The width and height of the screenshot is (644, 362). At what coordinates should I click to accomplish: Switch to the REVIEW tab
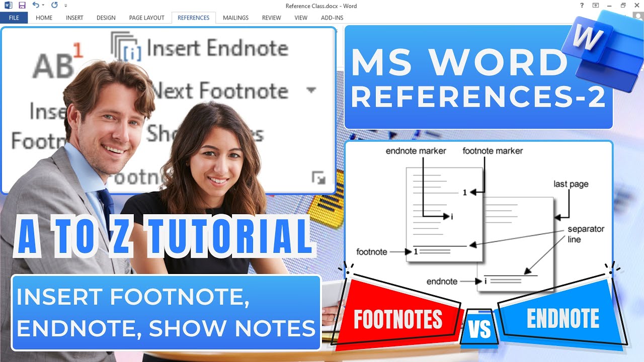[x=272, y=18]
